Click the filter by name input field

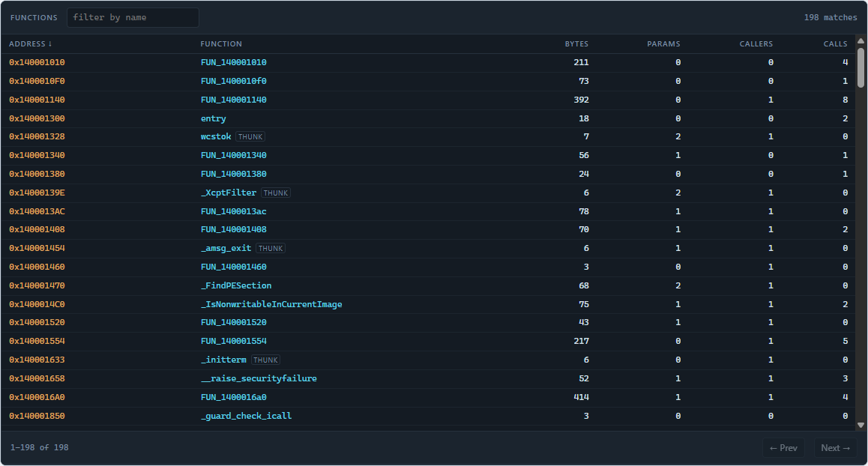[133, 18]
